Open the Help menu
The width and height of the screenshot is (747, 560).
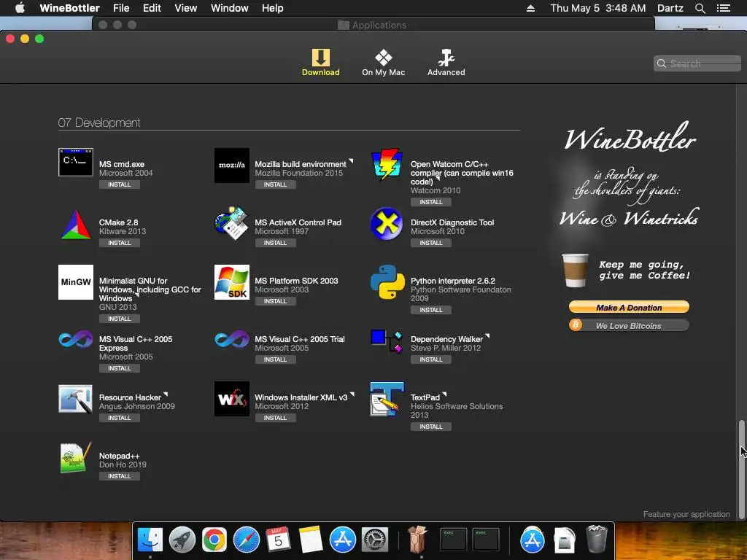(x=273, y=8)
